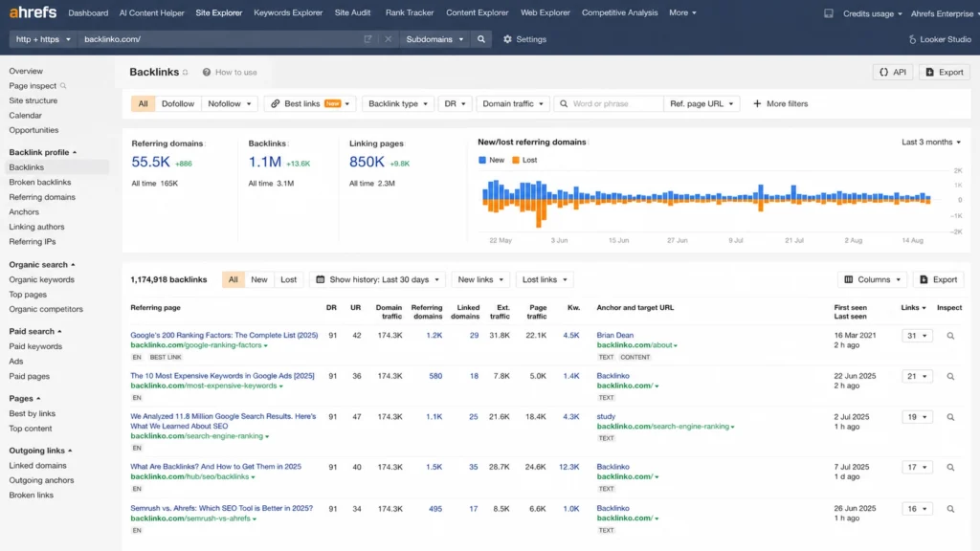This screenshot has height=551, width=980.
Task: Open protocol http + https dropdown
Action: (42, 38)
